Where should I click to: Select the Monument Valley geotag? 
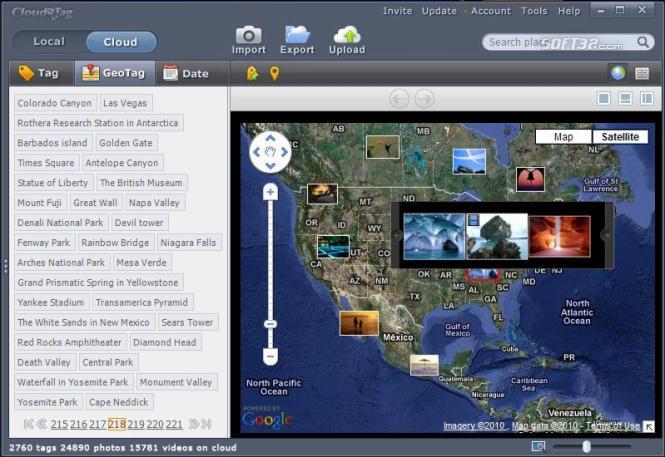[x=176, y=382]
